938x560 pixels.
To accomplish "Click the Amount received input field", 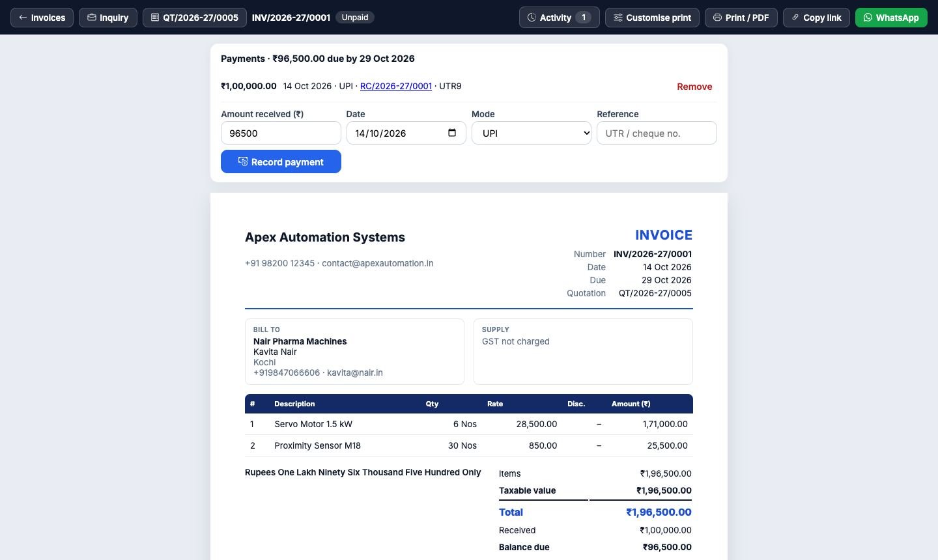I will tap(281, 133).
